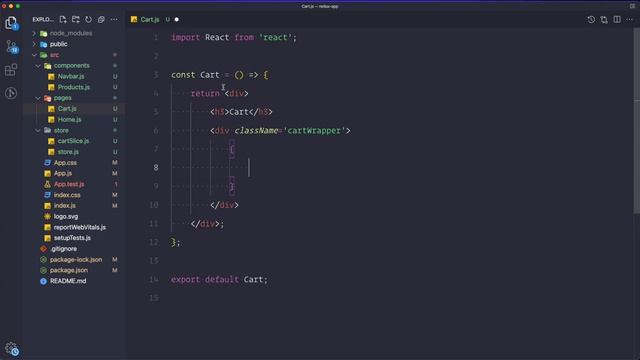
Task: Open store.js file
Action: [68, 152]
